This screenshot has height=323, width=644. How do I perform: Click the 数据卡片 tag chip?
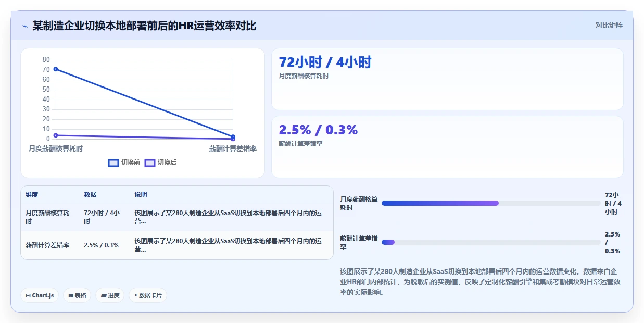coord(148,295)
